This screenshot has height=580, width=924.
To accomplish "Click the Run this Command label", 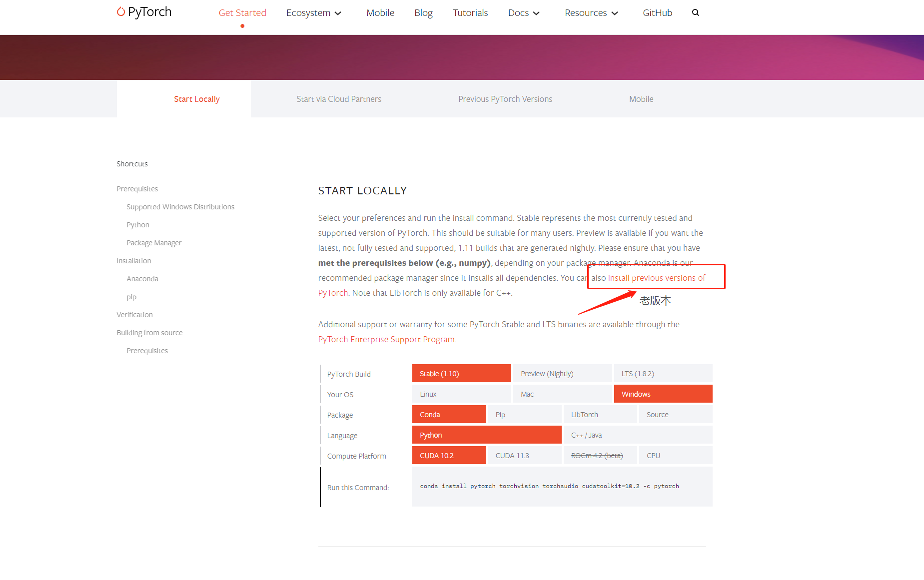I will (x=358, y=488).
